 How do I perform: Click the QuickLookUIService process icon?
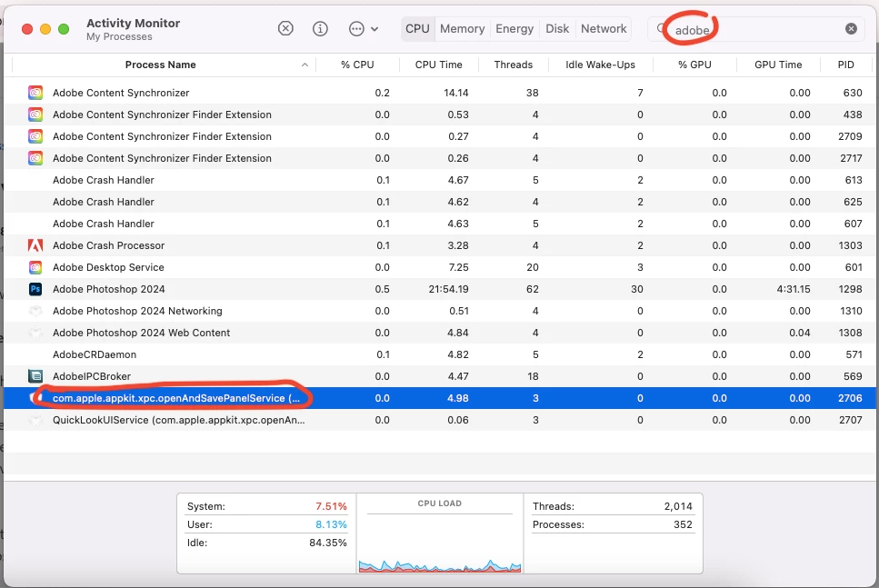click(x=35, y=420)
